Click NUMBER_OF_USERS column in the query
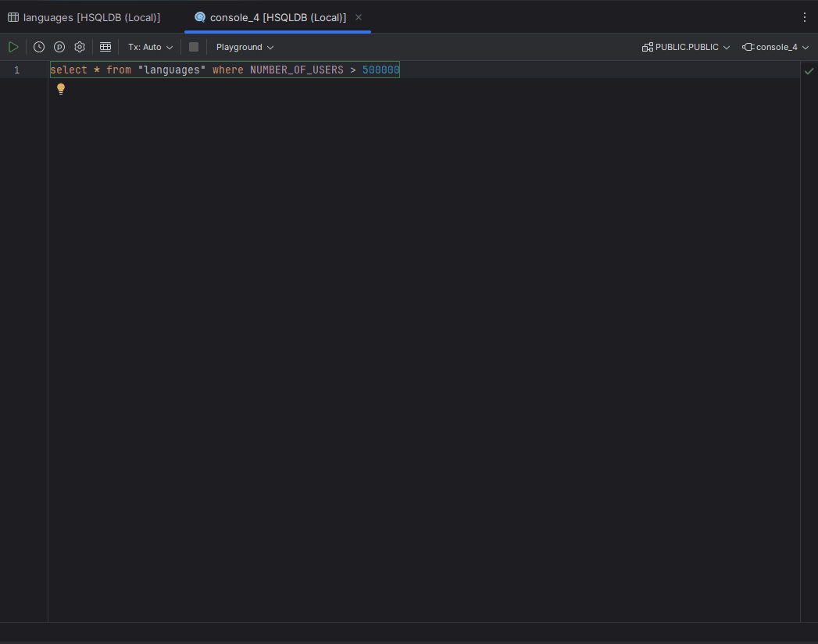The height and width of the screenshot is (644, 818). click(296, 70)
